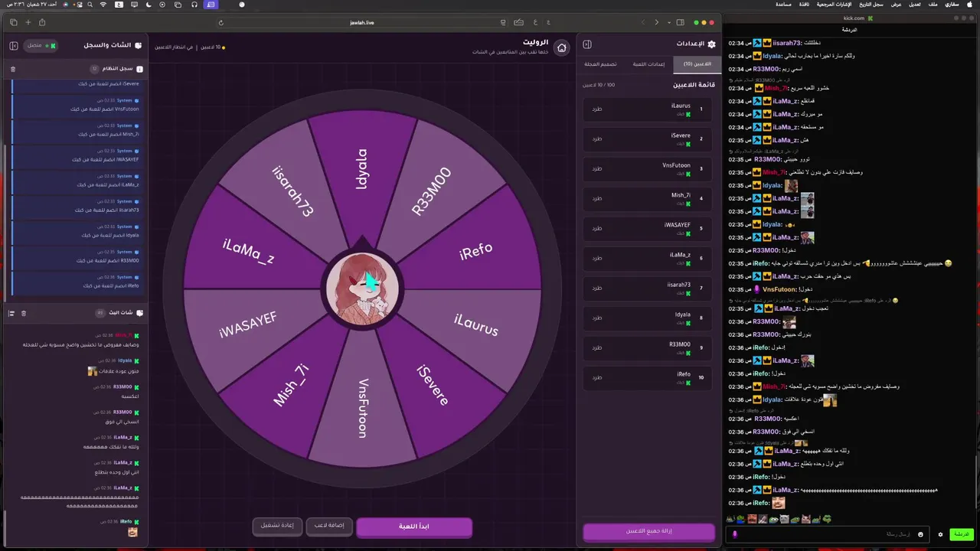The image size is (980, 551).
Task: Kick player iSevere with طرد
Action: click(x=597, y=139)
